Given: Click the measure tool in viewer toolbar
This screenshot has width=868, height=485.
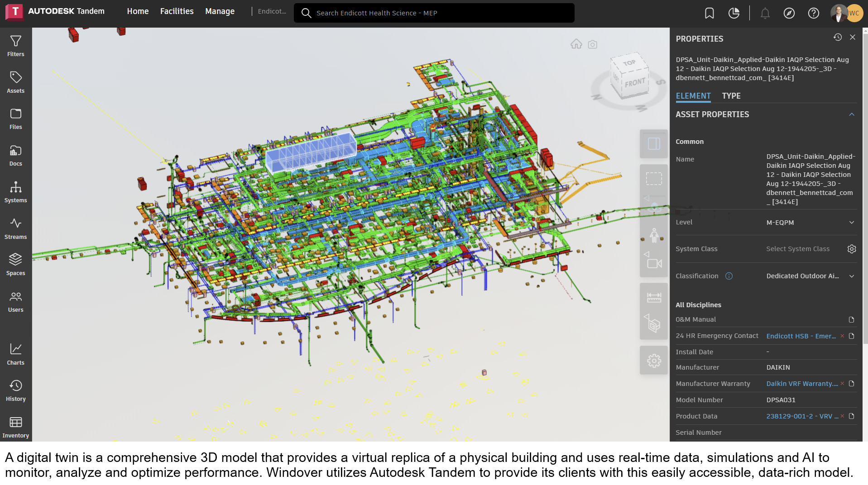Looking at the screenshot, I should click(653, 298).
